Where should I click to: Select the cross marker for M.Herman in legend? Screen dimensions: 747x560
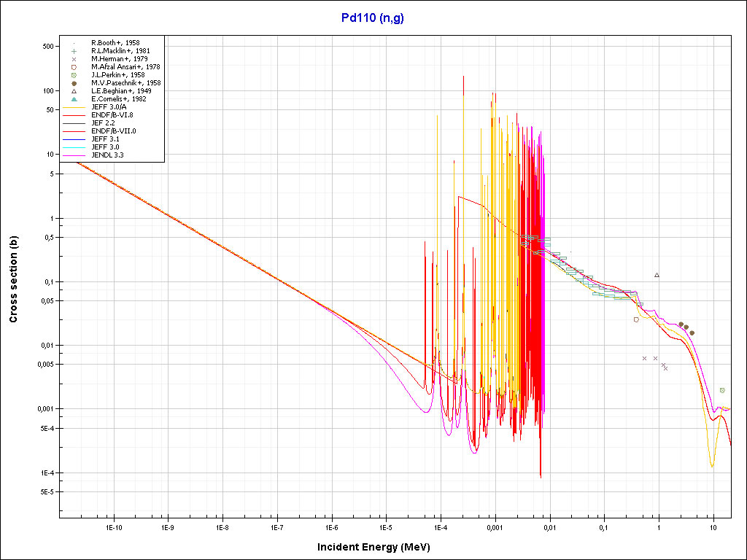pyautogui.click(x=74, y=58)
